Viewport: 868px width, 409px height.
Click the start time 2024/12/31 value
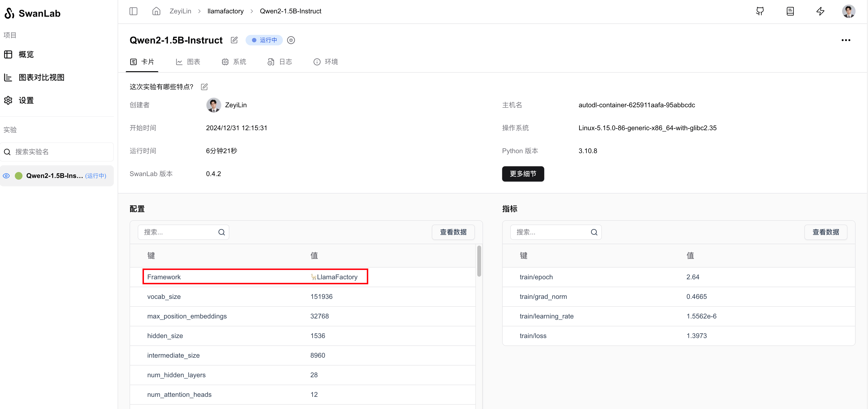(x=236, y=128)
